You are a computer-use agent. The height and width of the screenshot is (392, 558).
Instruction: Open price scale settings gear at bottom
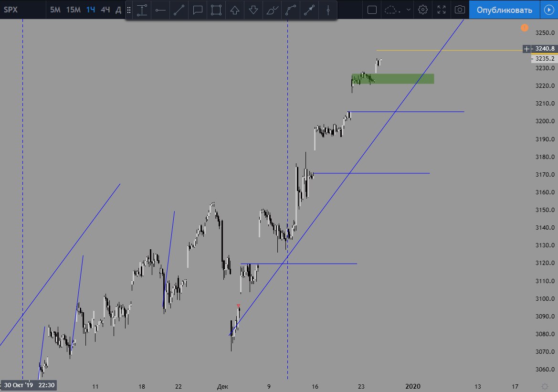545,386
